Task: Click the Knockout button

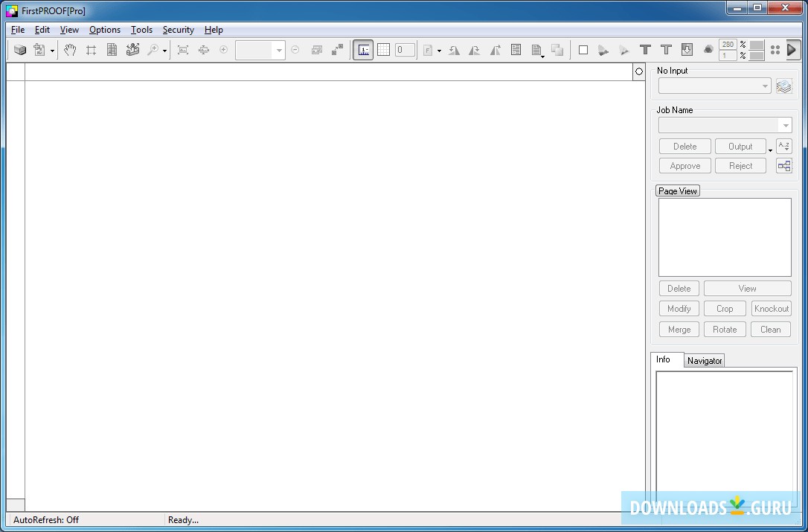Action: tap(772, 309)
